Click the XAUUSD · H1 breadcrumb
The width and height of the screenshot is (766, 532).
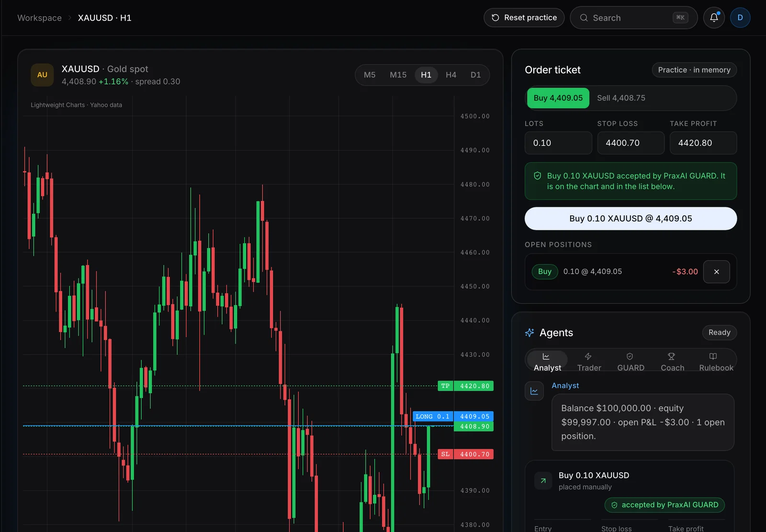tap(104, 18)
